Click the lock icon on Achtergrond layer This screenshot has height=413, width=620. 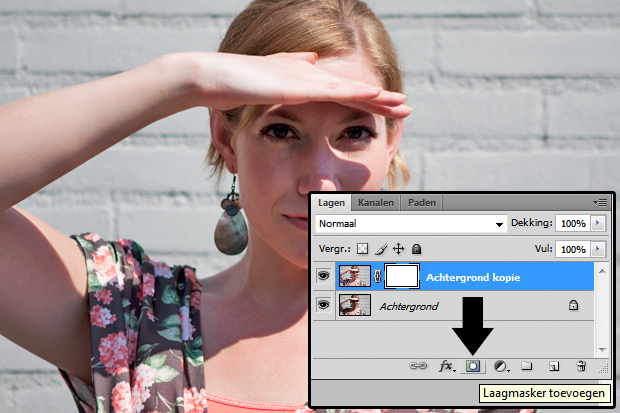click(573, 306)
